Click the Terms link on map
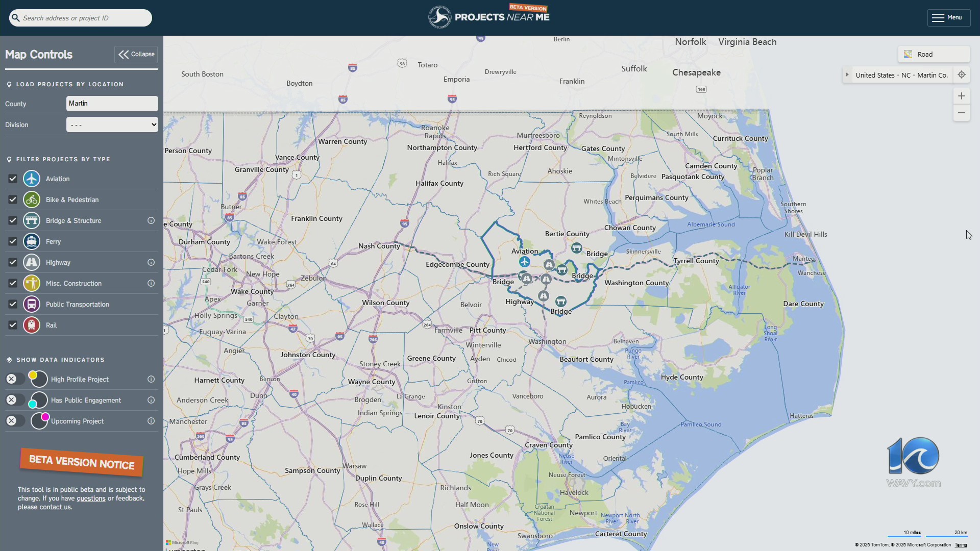This screenshot has width=980, height=551. click(x=961, y=545)
